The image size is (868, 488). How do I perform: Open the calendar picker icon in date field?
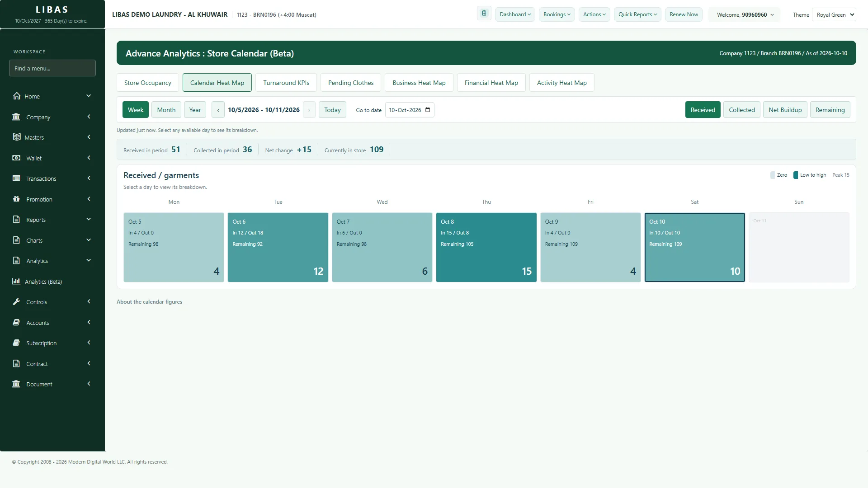coord(428,110)
